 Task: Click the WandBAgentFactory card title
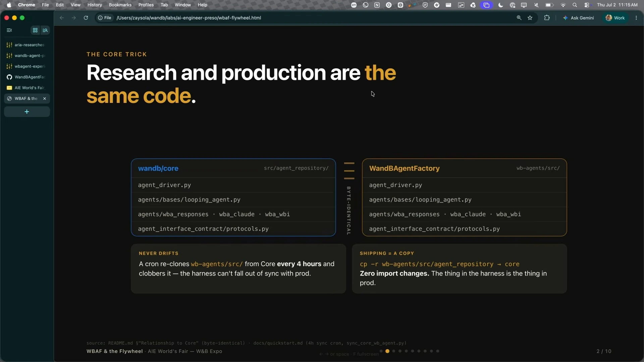click(405, 168)
